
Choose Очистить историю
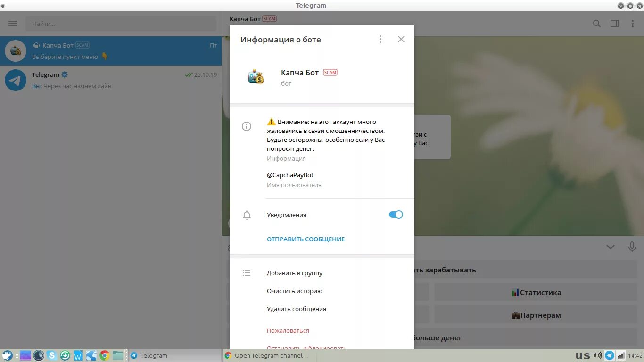pyautogui.click(x=295, y=291)
